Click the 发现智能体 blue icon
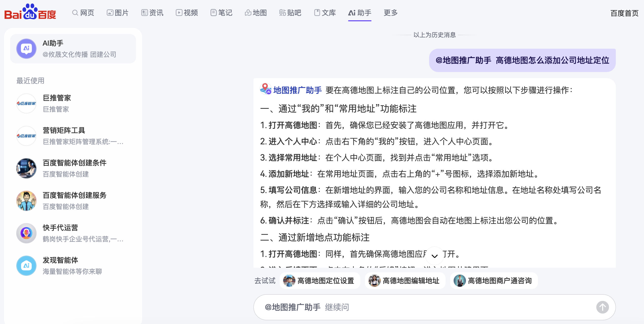644x324 pixels. point(26,266)
